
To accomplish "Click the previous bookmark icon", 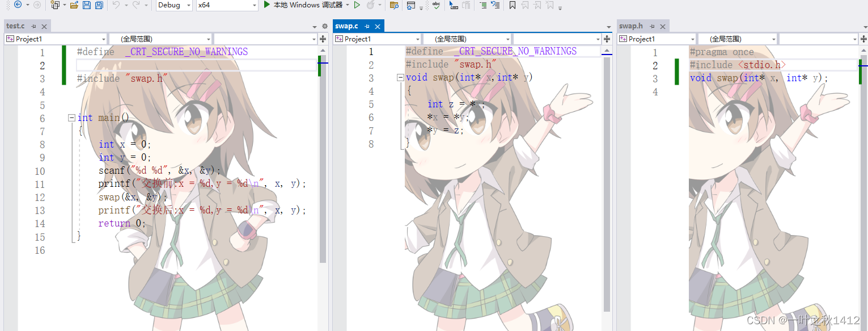I will (525, 5).
